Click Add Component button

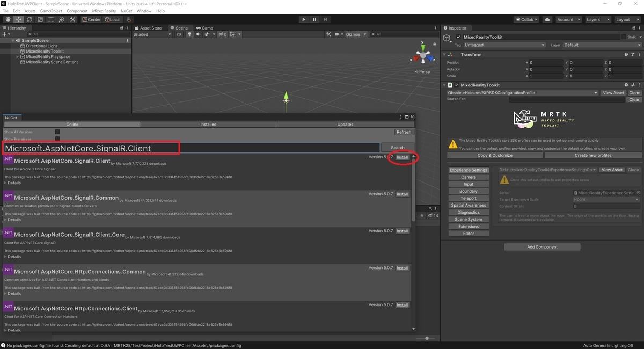tap(542, 247)
